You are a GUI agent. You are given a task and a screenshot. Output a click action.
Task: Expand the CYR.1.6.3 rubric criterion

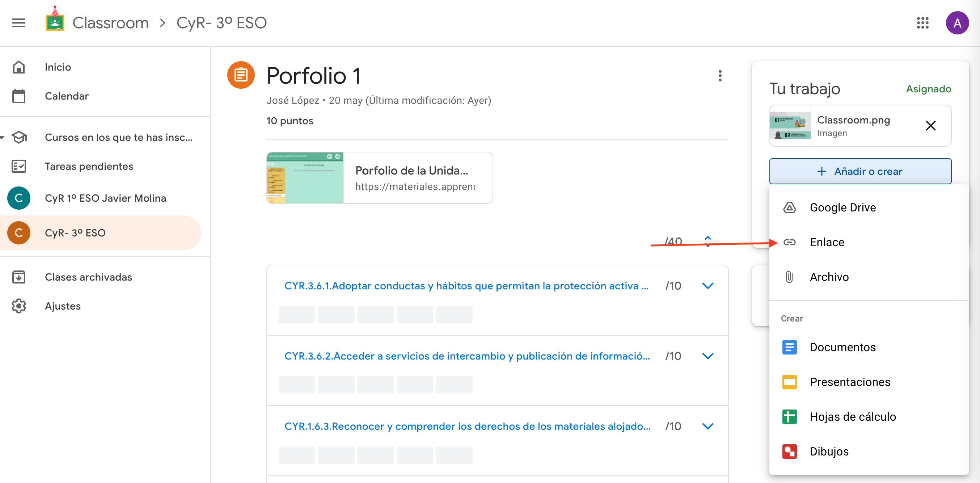point(707,426)
